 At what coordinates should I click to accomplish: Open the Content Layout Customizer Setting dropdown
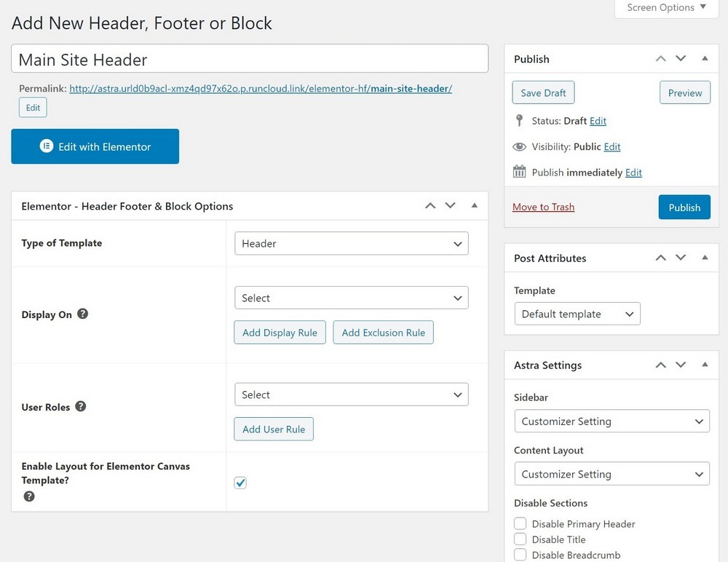(612, 474)
